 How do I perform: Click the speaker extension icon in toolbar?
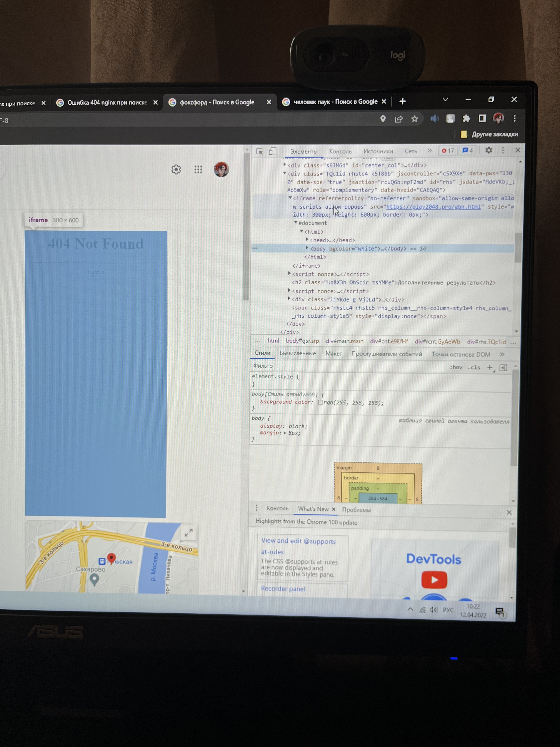pyautogui.click(x=434, y=119)
